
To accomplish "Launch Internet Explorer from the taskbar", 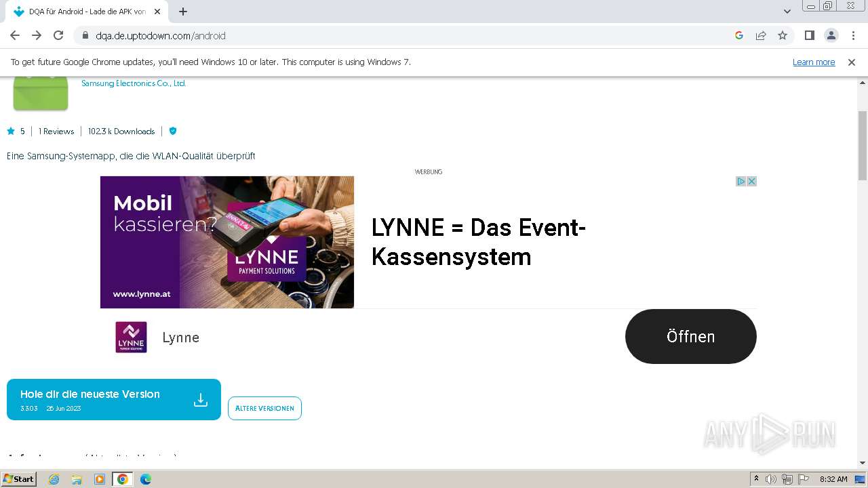I will pos(54,479).
